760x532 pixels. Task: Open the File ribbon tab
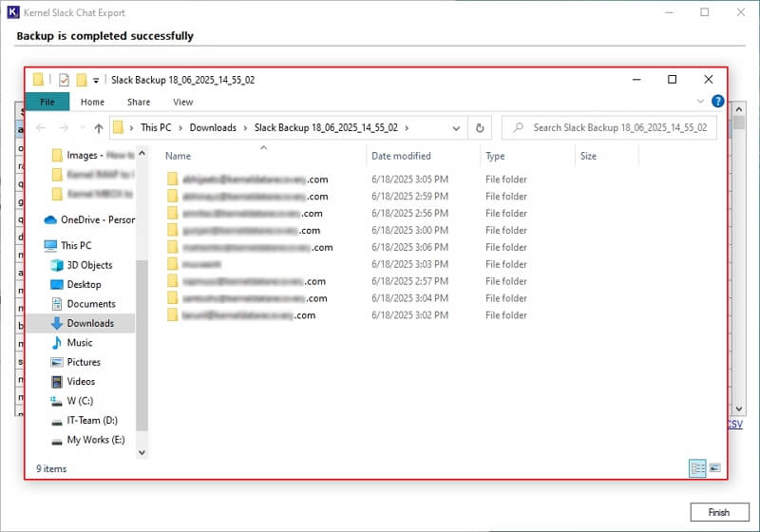(47, 102)
